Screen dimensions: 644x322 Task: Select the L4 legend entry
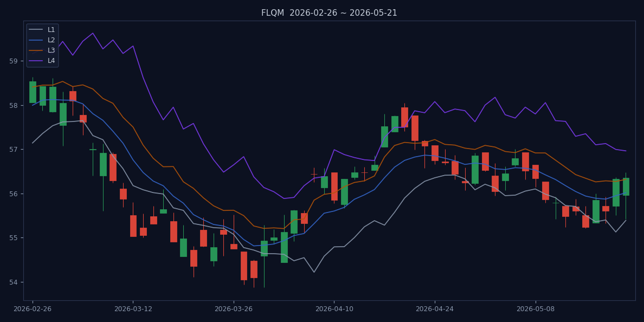click(x=43, y=60)
